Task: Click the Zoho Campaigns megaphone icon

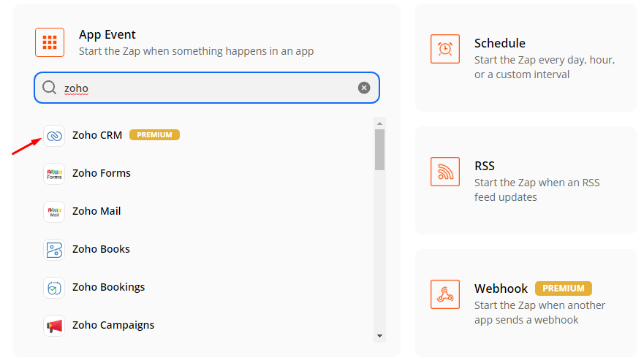Action: 54,326
